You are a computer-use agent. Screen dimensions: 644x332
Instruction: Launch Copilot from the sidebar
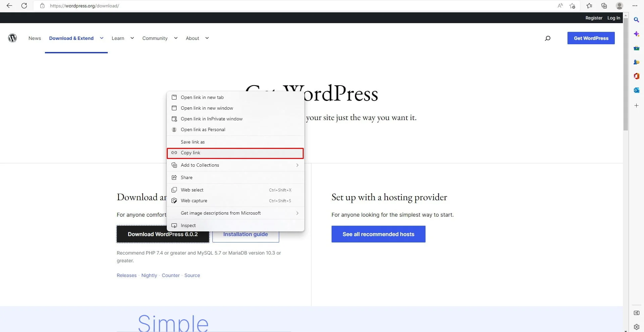[636, 34]
